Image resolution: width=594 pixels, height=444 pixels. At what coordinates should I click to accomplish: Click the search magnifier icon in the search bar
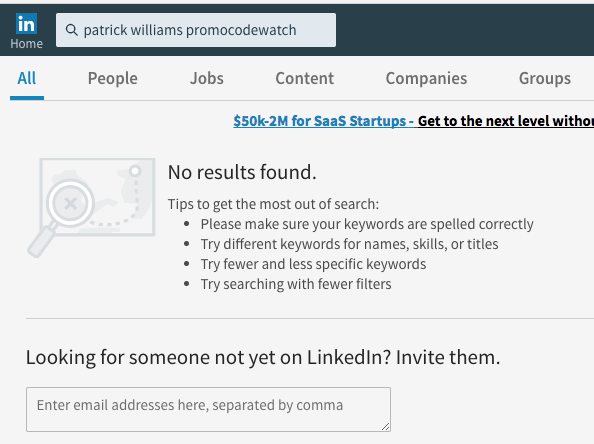71,30
